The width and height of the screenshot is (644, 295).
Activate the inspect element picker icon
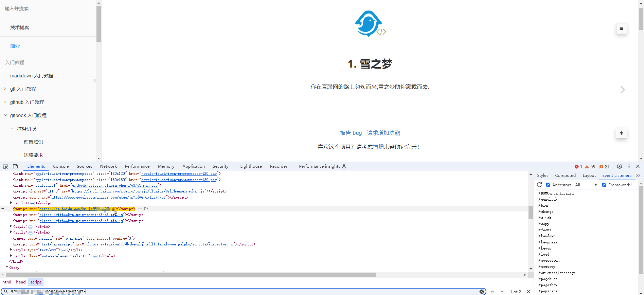(x=5, y=166)
